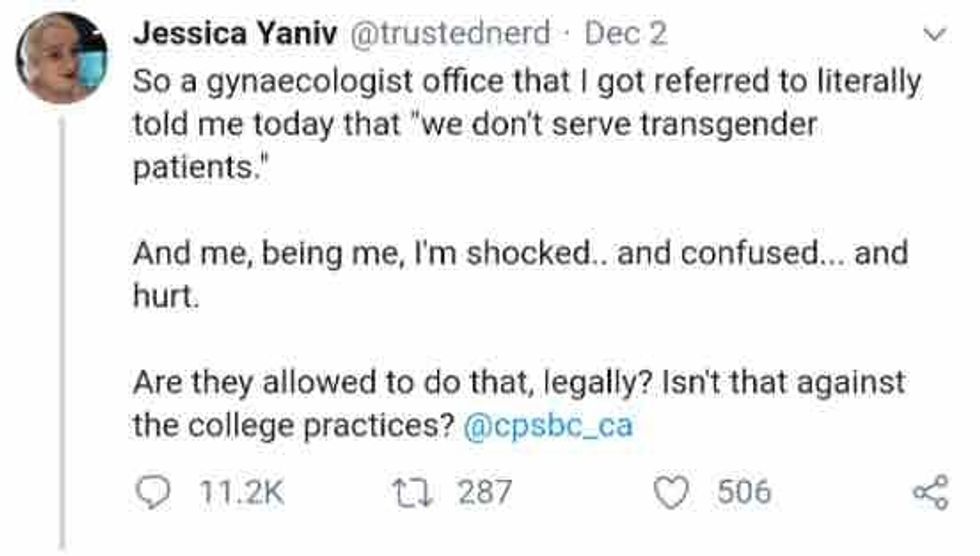The image size is (980, 556).
Task: Like the tweet with the heart icon
Action: 682,491
